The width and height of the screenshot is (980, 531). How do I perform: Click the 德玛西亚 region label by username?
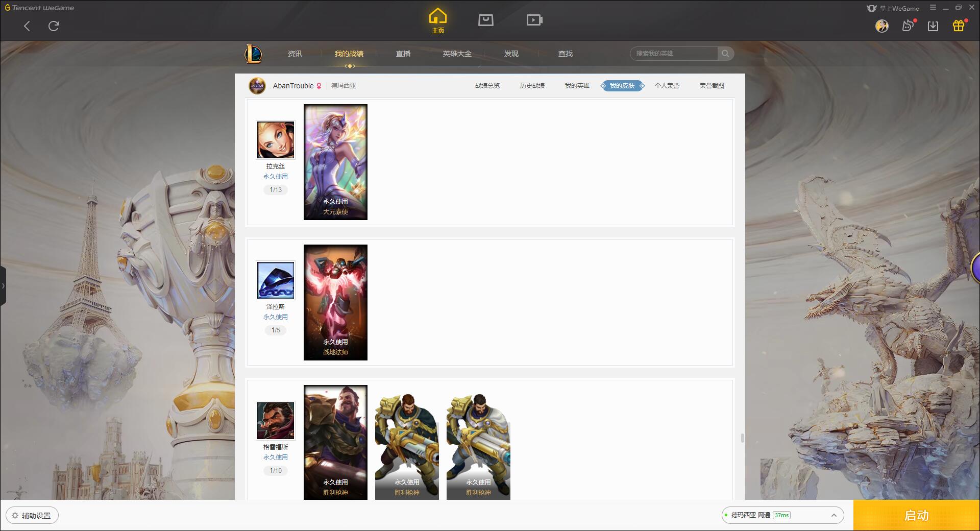(x=344, y=86)
